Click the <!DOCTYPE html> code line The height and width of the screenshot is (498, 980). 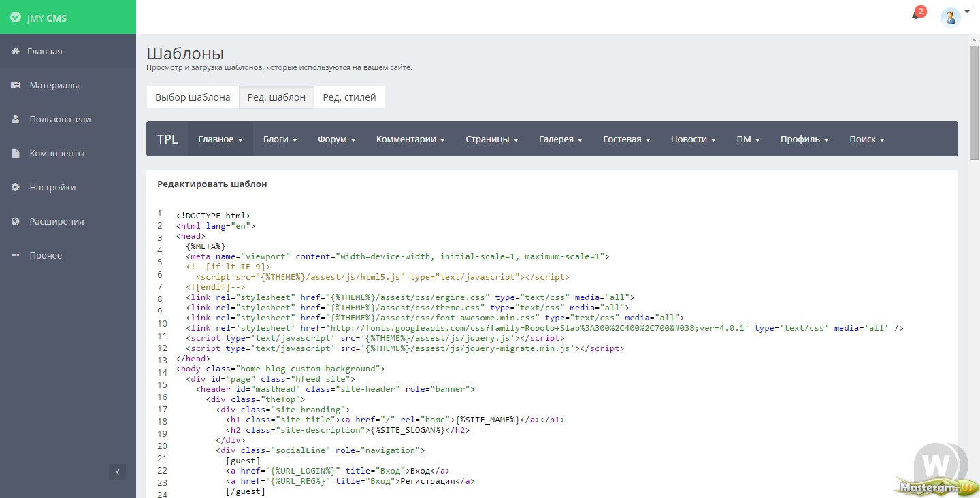[x=213, y=216]
